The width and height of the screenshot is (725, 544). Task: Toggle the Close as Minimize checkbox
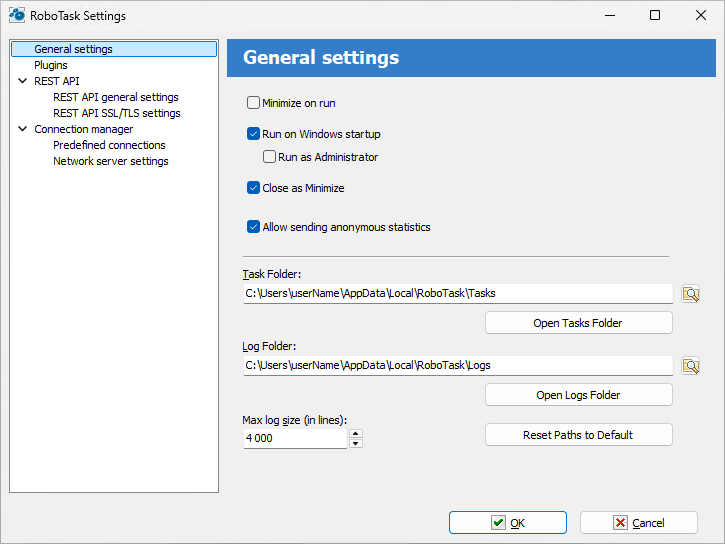tap(253, 188)
